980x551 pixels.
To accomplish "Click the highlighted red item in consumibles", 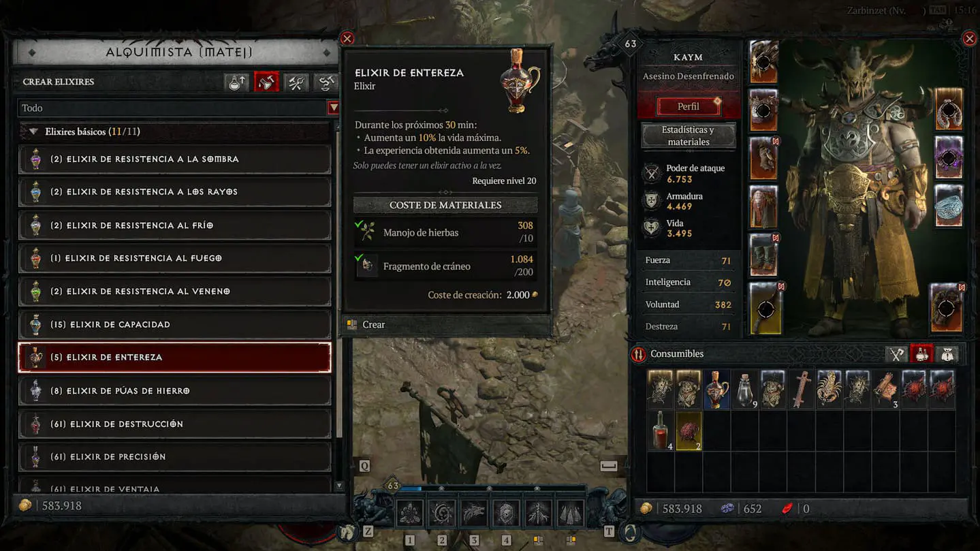I will click(688, 430).
